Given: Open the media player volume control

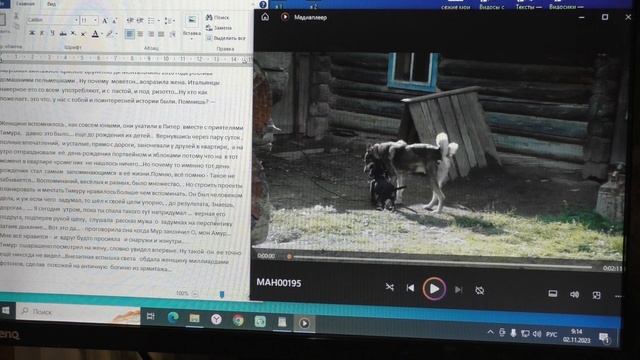Looking at the screenshot, I should [574, 294].
